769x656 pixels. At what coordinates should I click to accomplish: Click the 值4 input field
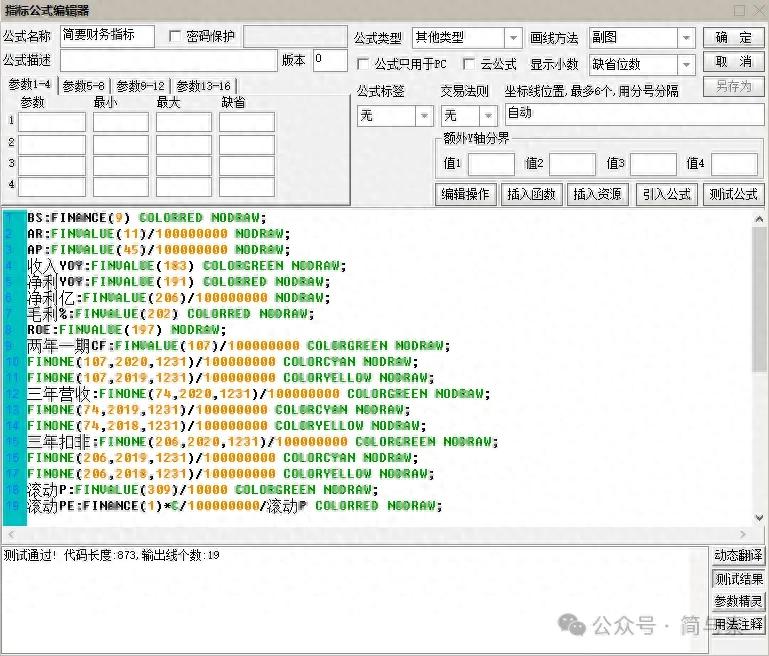click(x=734, y=164)
